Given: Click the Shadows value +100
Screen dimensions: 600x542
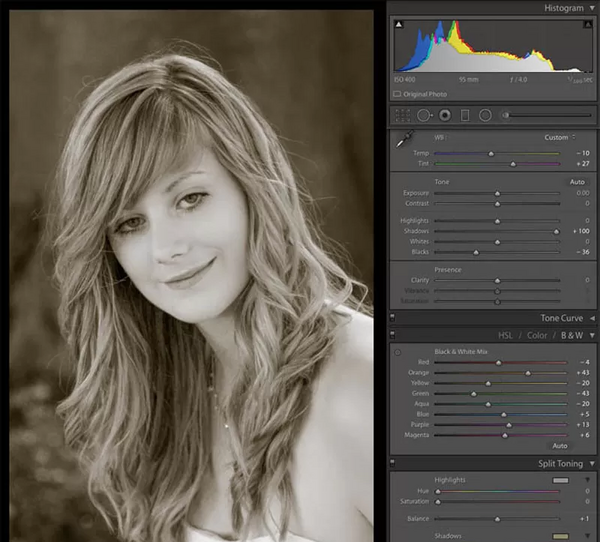Looking at the screenshot, I should click(x=581, y=231).
